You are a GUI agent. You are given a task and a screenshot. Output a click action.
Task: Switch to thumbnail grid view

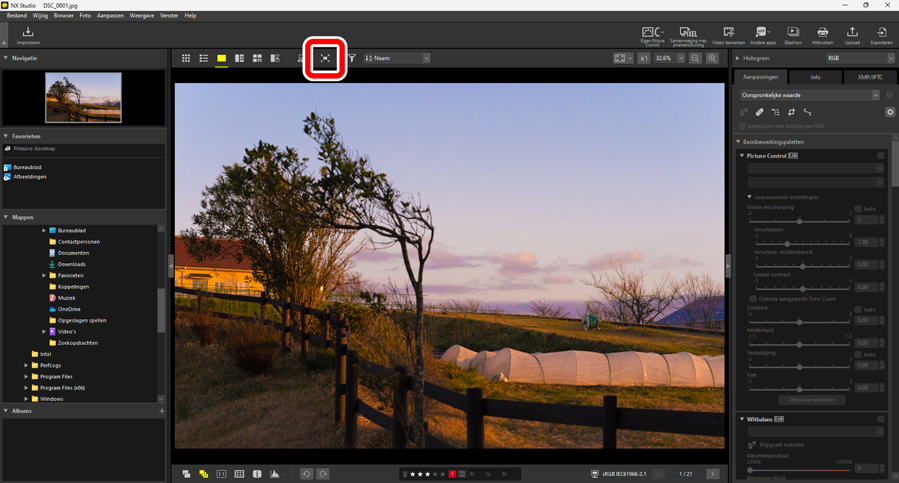click(186, 59)
